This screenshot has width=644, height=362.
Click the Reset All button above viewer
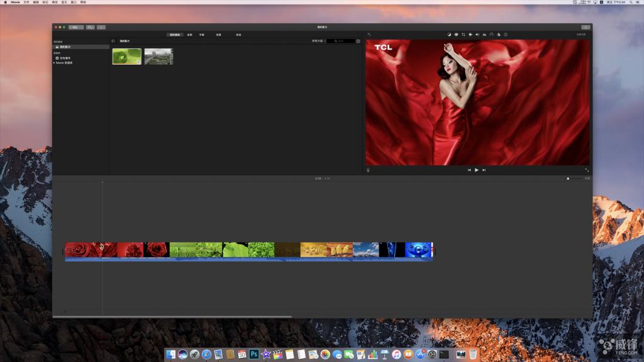(580, 35)
